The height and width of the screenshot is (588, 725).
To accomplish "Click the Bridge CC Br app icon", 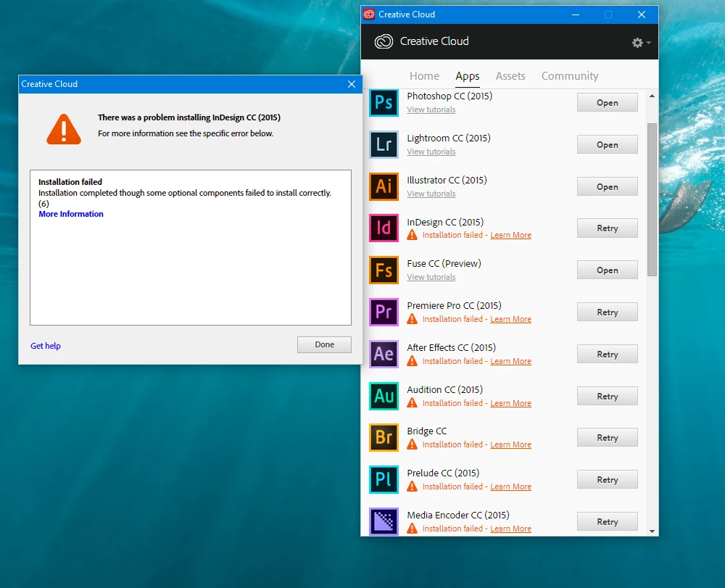I will coord(384,437).
